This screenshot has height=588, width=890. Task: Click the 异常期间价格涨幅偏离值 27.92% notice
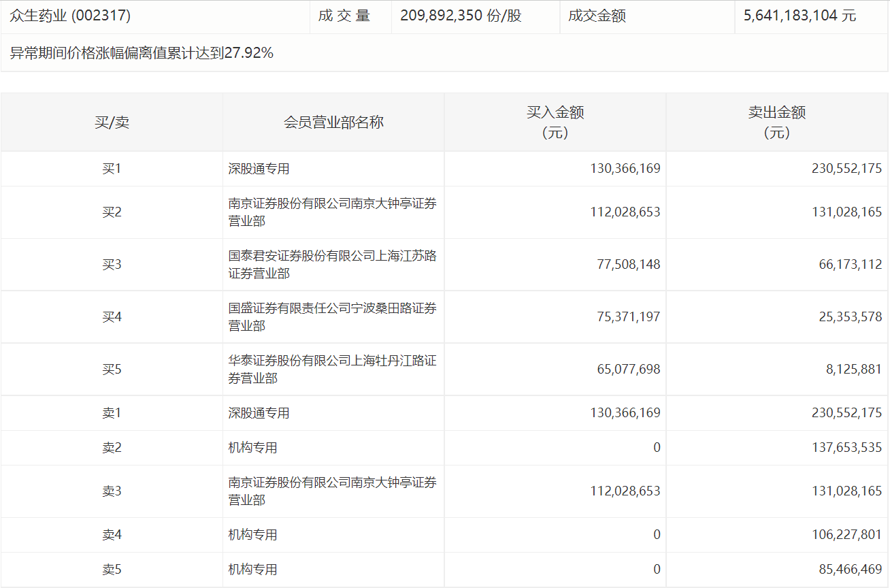pos(142,52)
